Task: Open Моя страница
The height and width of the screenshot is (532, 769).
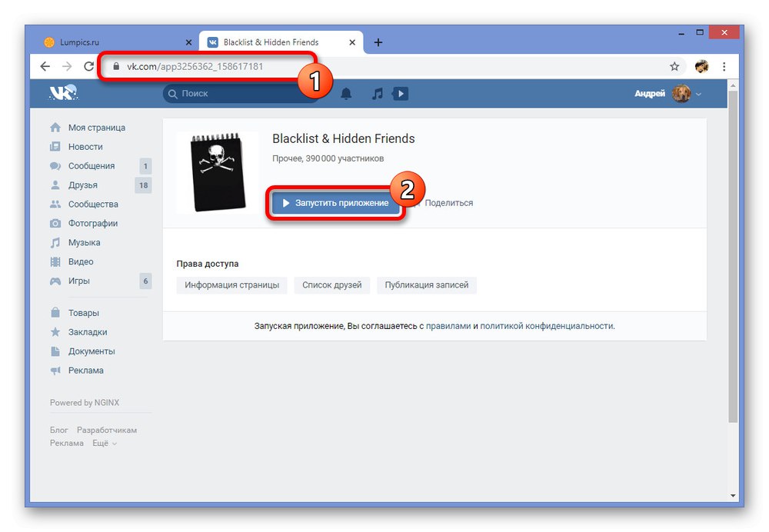Action: pyautogui.click(x=97, y=128)
